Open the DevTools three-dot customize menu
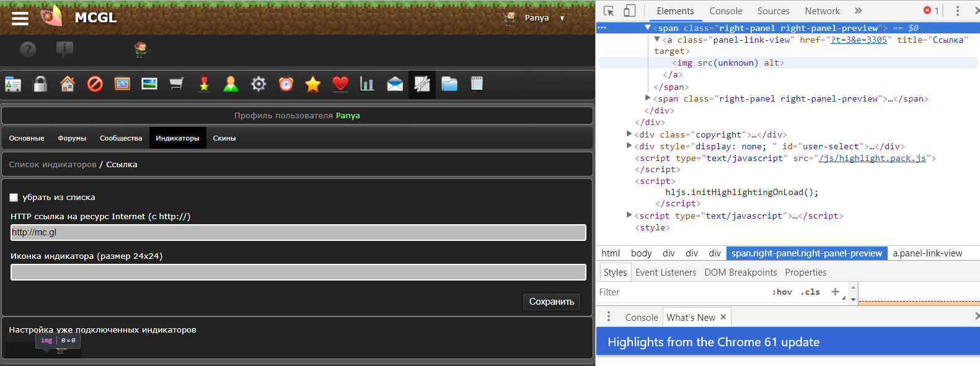This screenshot has height=366, width=980. [x=958, y=11]
